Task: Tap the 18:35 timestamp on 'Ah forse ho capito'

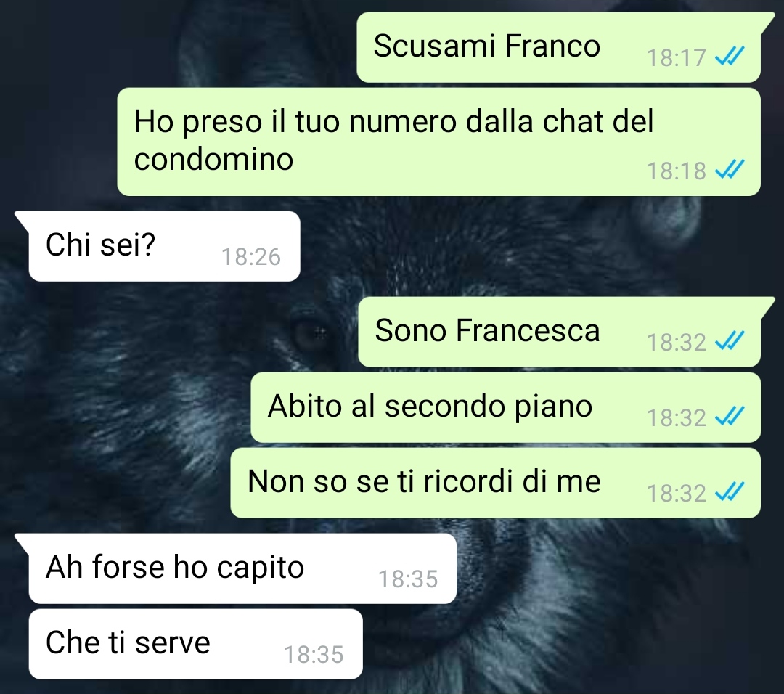Action: tap(408, 579)
